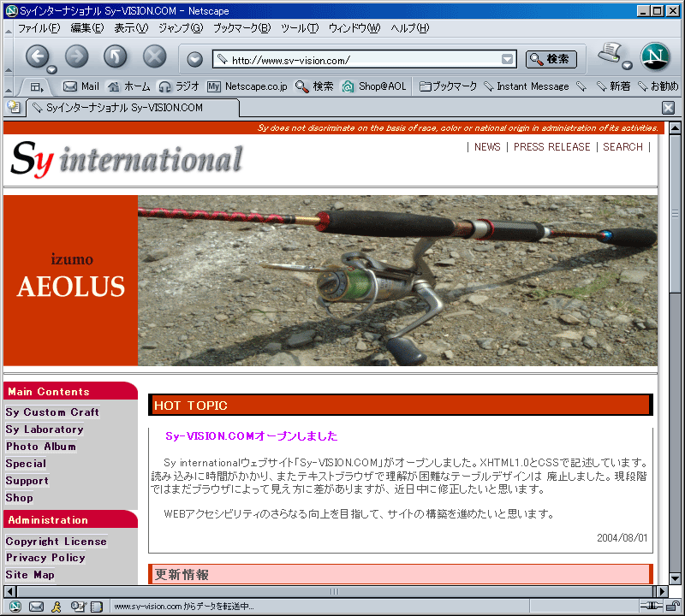The width and height of the screenshot is (685, 616).
Task: Click the SEARCH link in the page header
Action: coord(622,147)
